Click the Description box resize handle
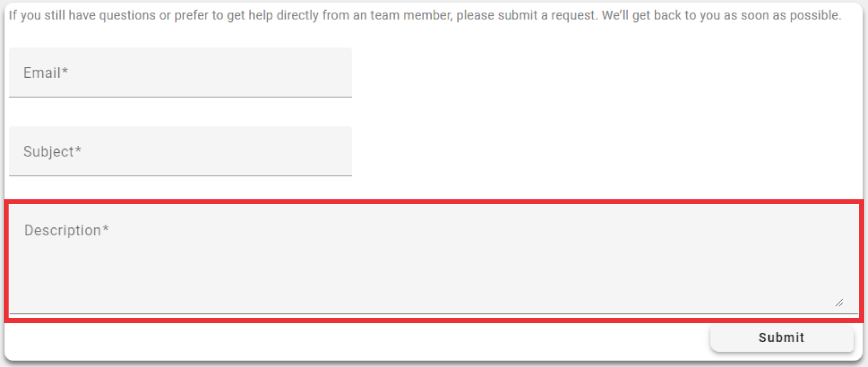Image resolution: width=868 pixels, height=367 pixels. coord(839,303)
